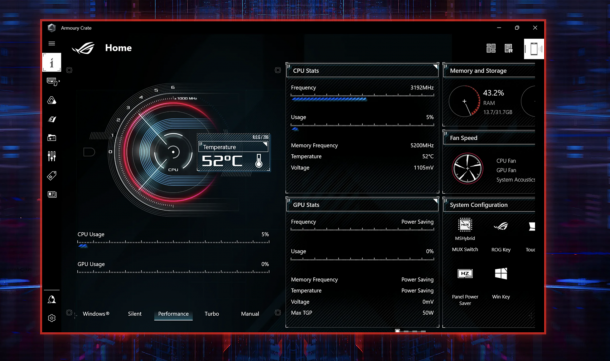Open the hamburger menu in sidebar
610x361 pixels.
click(x=52, y=44)
